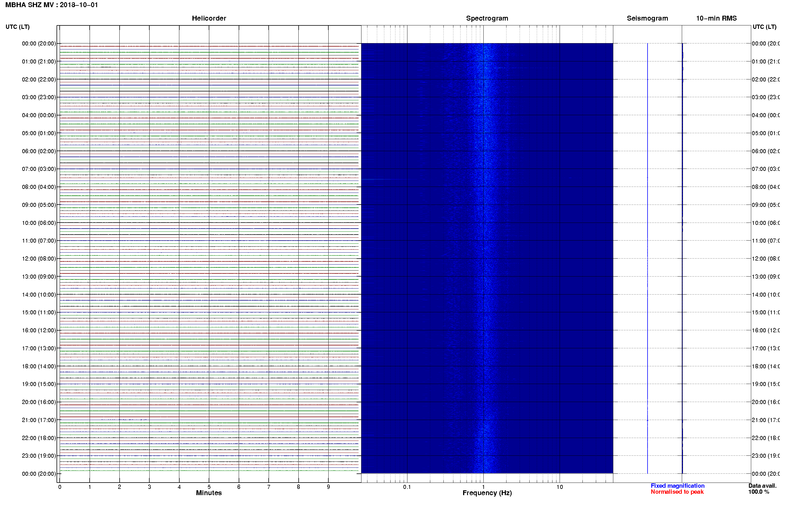
Task: Click the left 'UTC (LT)' axis header
Action: tap(17, 27)
